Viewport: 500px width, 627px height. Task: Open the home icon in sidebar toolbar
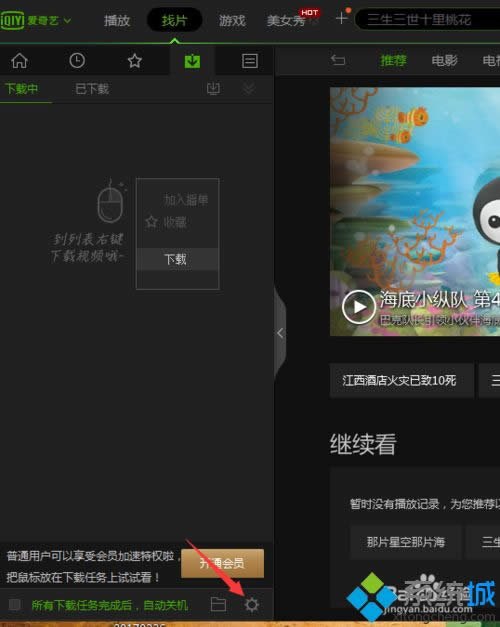click(19, 61)
